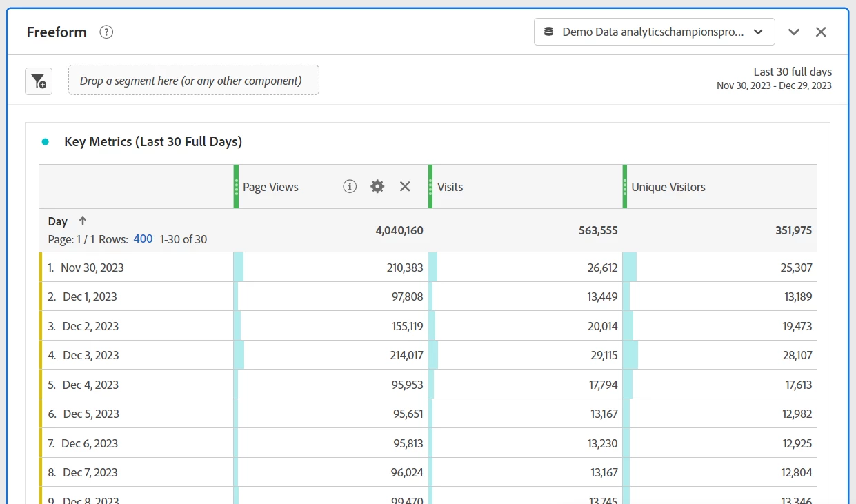The height and width of the screenshot is (504, 856).
Task: Click the Unique Visitors value 12,804
Action: (x=797, y=472)
